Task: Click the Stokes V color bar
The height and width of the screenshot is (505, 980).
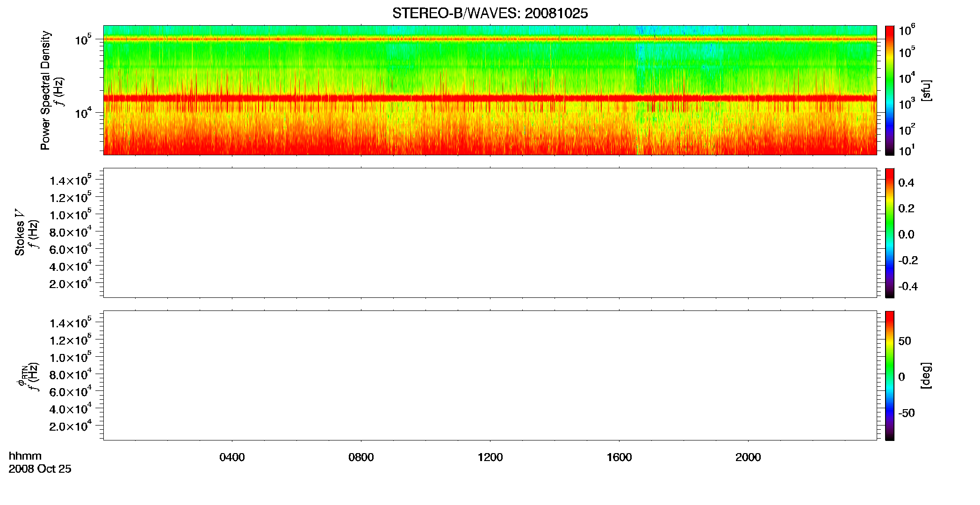Action: pos(890,233)
